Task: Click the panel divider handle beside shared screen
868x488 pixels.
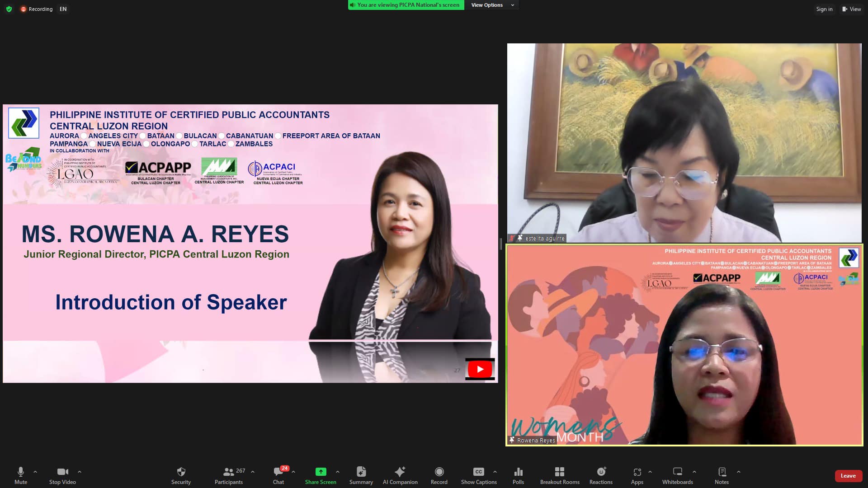Action: pyautogui.click(x=501, y=244)
